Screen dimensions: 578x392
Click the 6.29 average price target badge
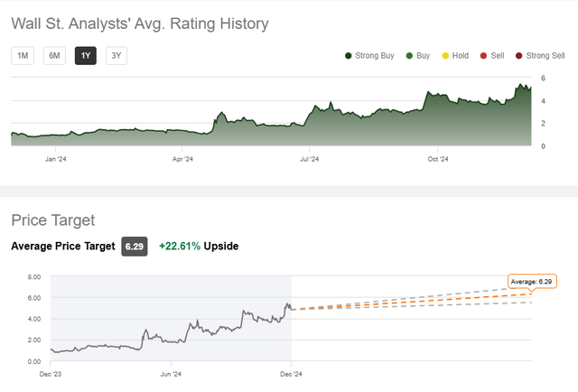coord(135,246)
